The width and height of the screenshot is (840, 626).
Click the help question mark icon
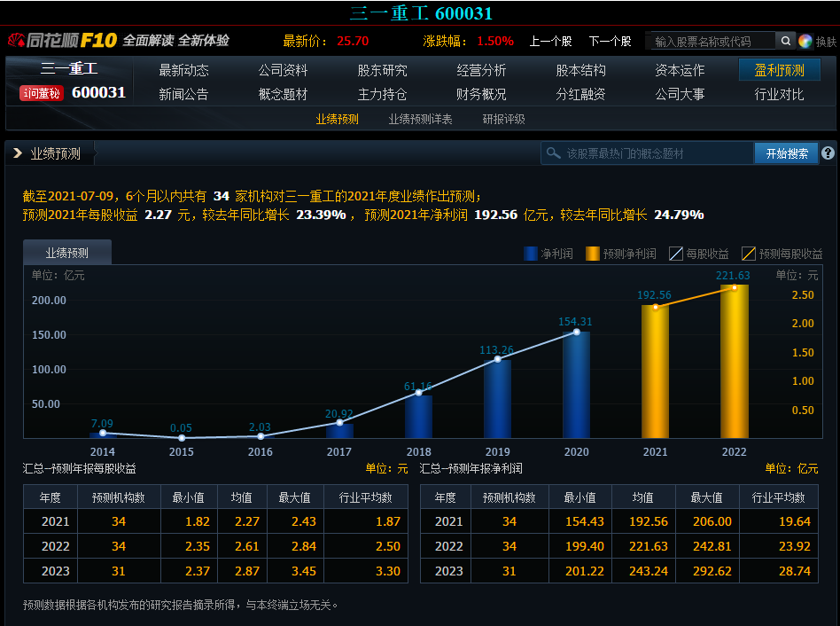828,153
